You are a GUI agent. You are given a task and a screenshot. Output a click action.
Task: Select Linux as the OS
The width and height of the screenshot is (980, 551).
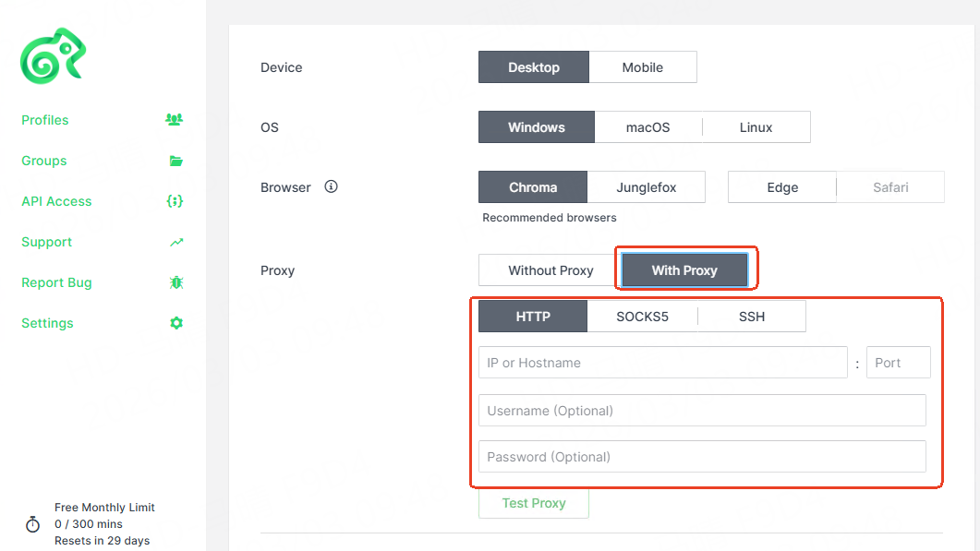(756, 127)
